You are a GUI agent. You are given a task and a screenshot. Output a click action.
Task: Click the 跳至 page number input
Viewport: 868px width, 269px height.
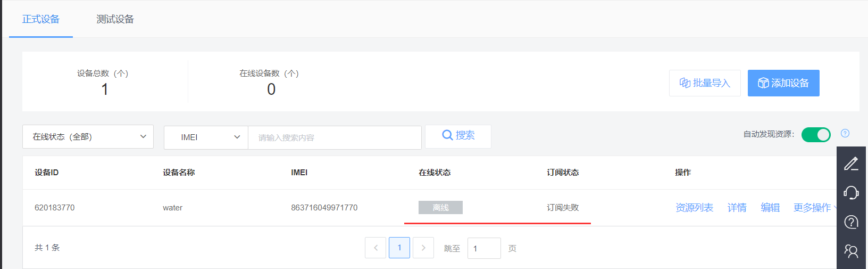484,248
